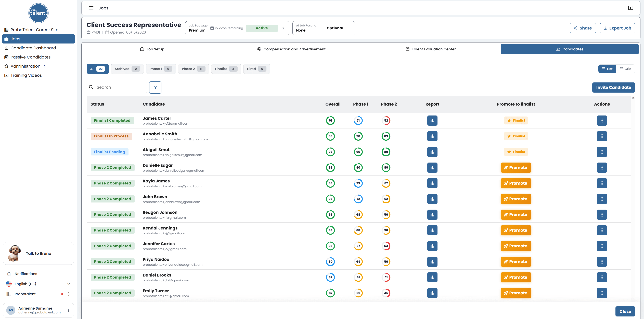Click the Active status badge
The height and width of the screenshot is (319, 644).
tap(262, 28)
